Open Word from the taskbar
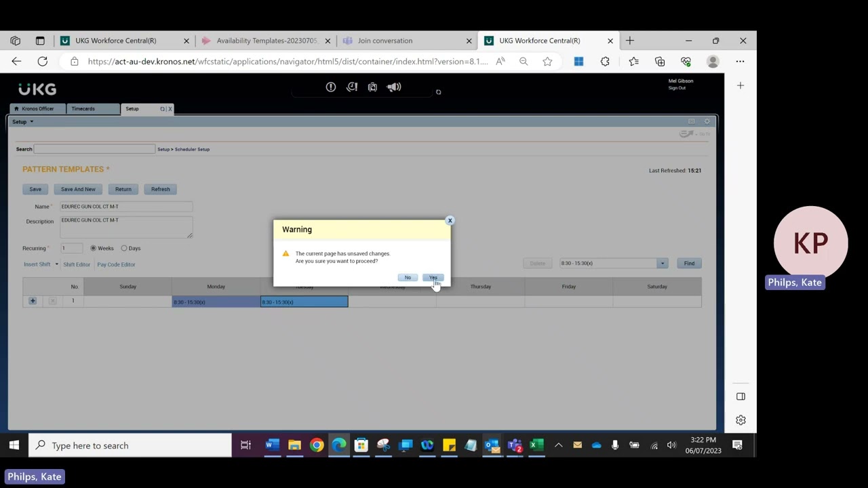Screen dimensions: 868x488 (x=271, y=445)
